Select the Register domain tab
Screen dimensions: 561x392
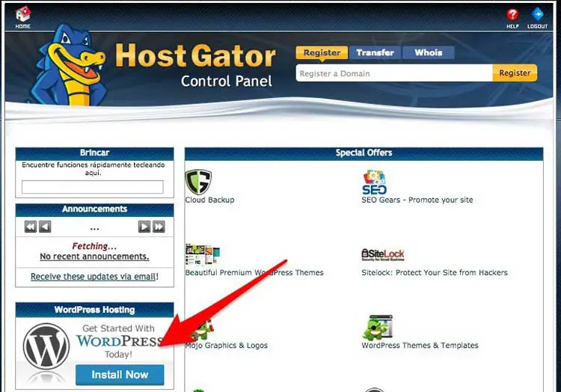[x=322, y=52]
